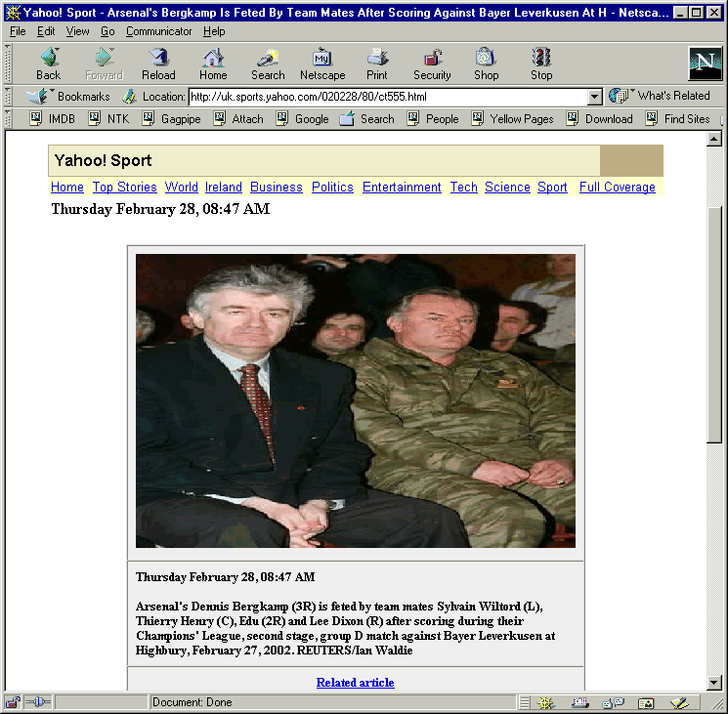Click the Forward navigation button

tap(104, 64)
